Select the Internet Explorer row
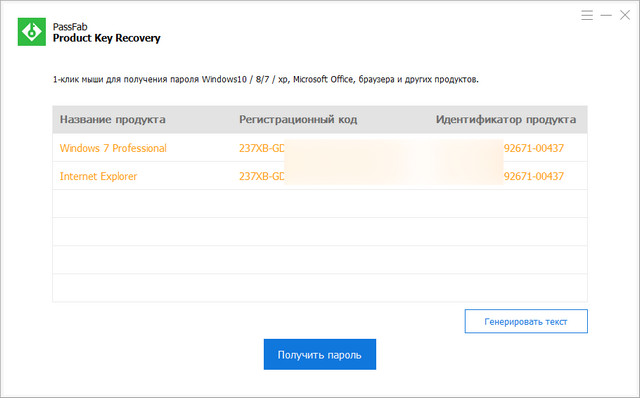Image resolution: width=640 pixels, height=398 pixels. (x=320, y=176)
